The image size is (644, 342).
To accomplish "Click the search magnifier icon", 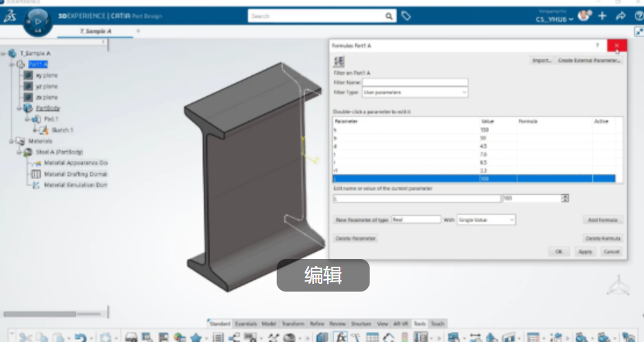I will pyautogui.click(x=388, y=16).
